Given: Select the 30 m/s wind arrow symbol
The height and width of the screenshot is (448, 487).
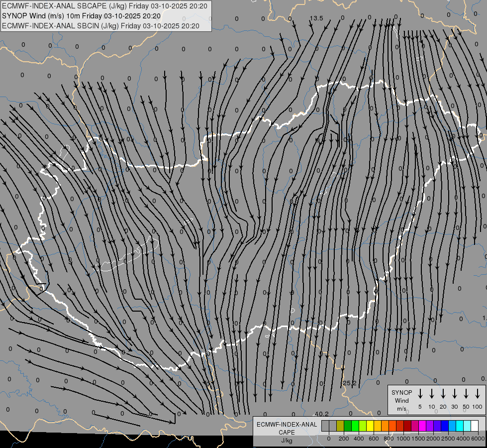Looking at the screenshot, I should (454, 394).
